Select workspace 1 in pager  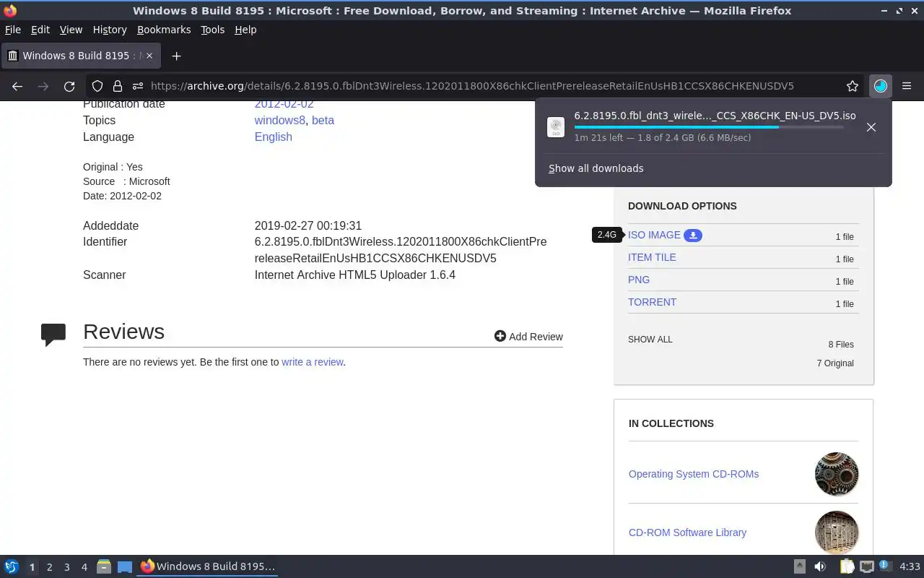tap(32, 567)
